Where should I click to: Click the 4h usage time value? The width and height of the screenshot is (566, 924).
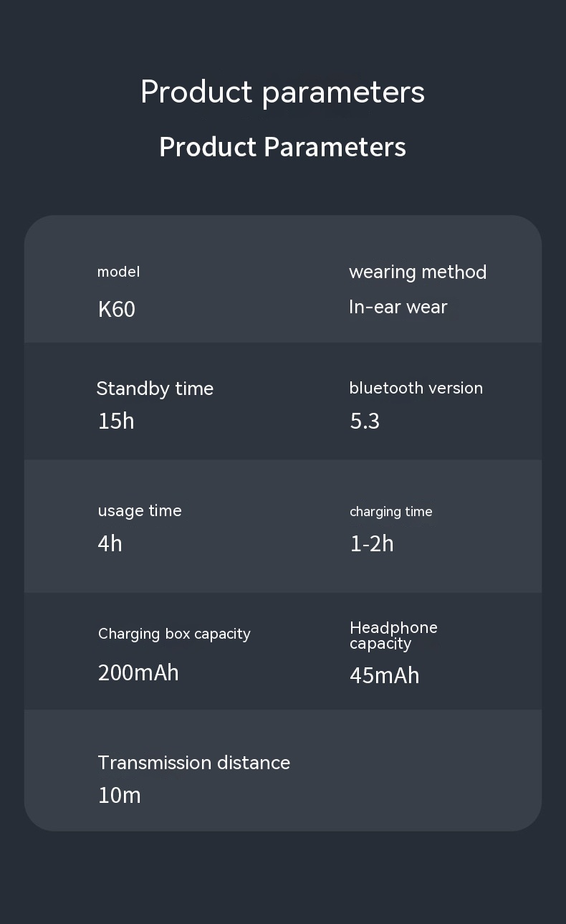tap(110, 544)
